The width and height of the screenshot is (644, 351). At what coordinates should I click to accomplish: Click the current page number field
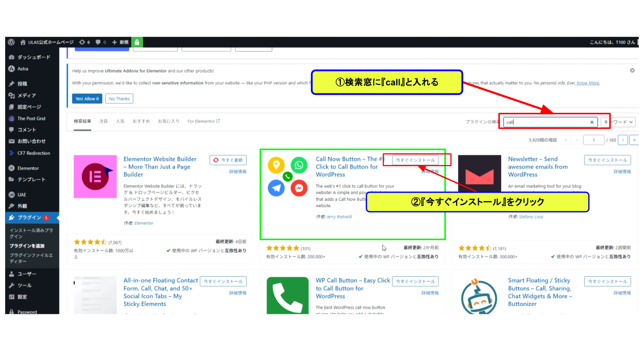[x=594, y=140]
